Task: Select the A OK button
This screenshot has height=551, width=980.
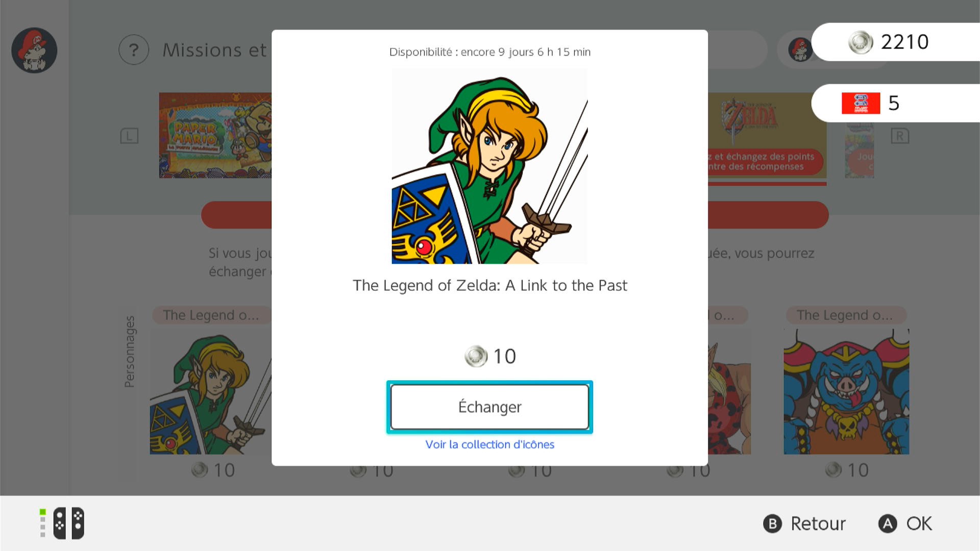Action: pos(905,523)
